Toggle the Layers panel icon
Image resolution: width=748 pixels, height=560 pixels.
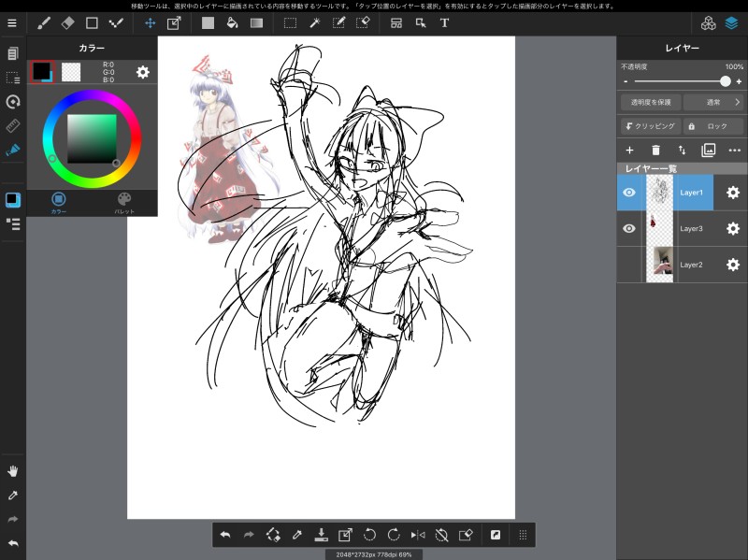(x=732, y=22)
